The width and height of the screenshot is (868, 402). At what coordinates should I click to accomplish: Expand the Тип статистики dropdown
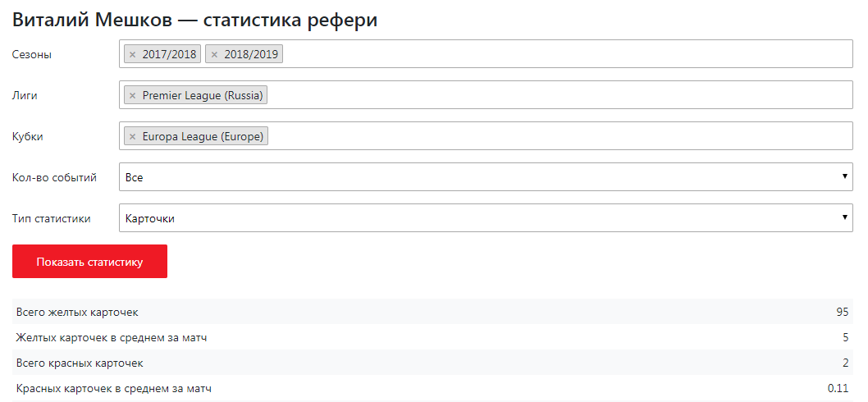click(x=486, y=218)
